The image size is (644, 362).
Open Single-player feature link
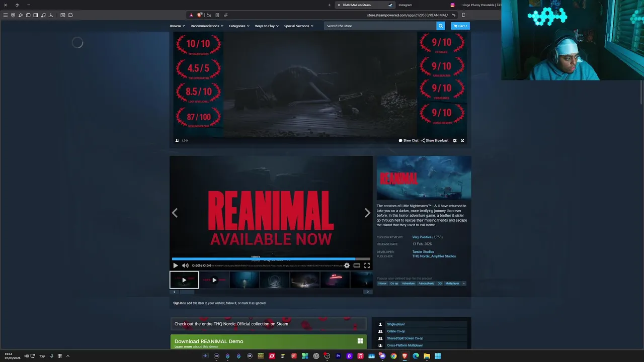coord(396,324)
